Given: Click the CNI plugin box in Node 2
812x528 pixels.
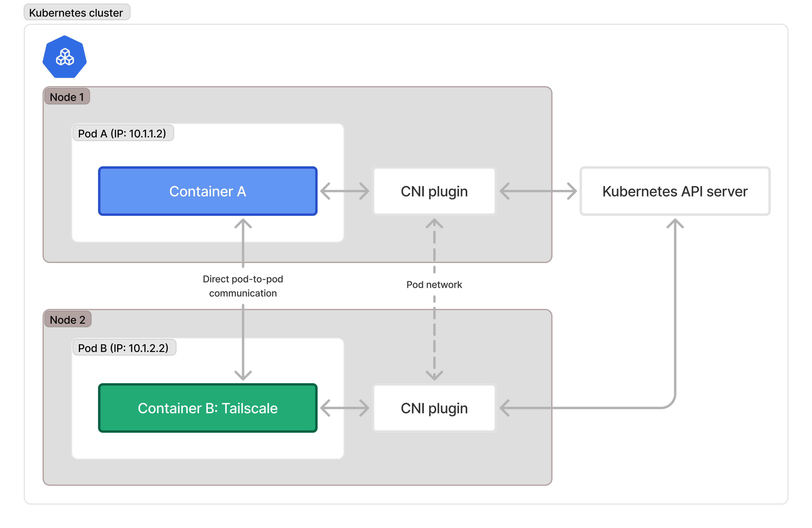Looking at the screenshot, I should coord(434,408).
